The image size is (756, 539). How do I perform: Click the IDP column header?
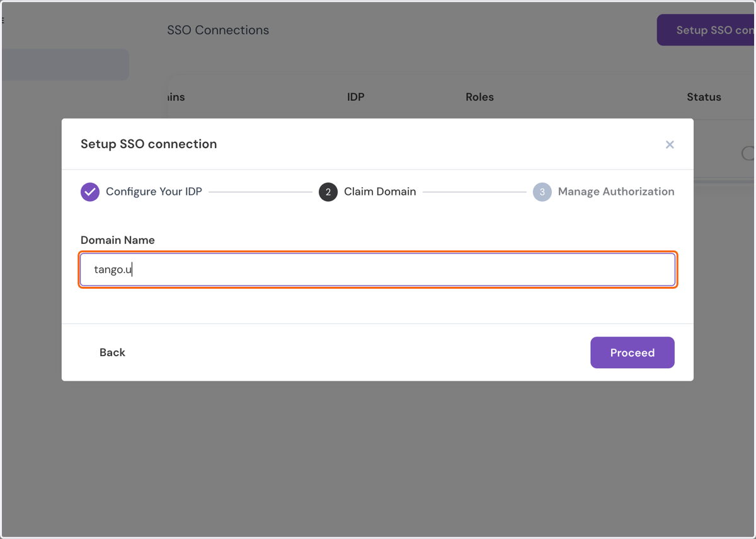point(356,97)
